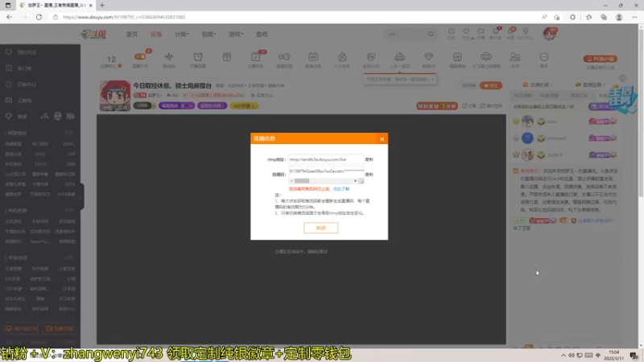Click the 领取奖励 火箭 badge
The width and height of the screenshot is (644, 362).
(437, 106)
